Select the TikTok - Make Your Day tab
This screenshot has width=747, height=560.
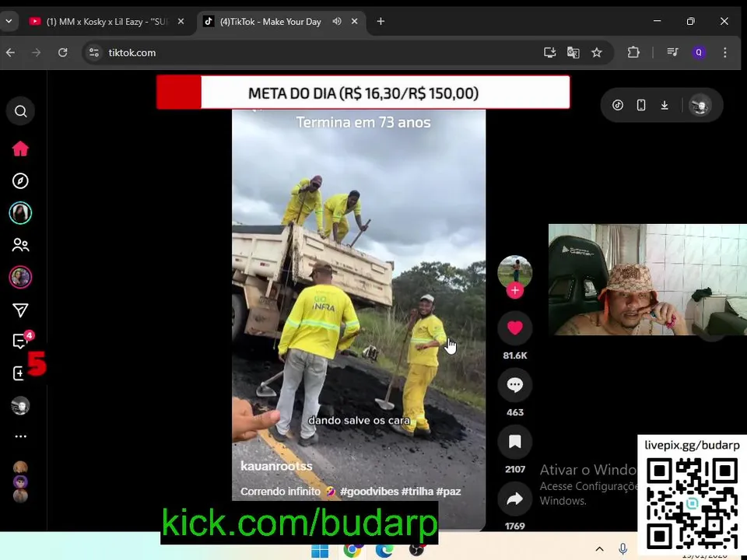point(270,22)
